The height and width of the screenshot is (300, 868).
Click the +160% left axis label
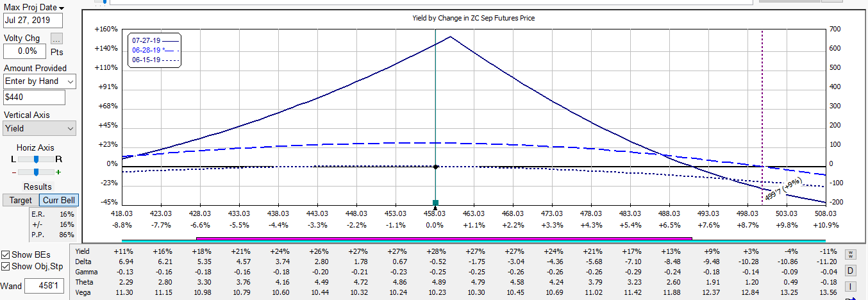tap(106, 29)
